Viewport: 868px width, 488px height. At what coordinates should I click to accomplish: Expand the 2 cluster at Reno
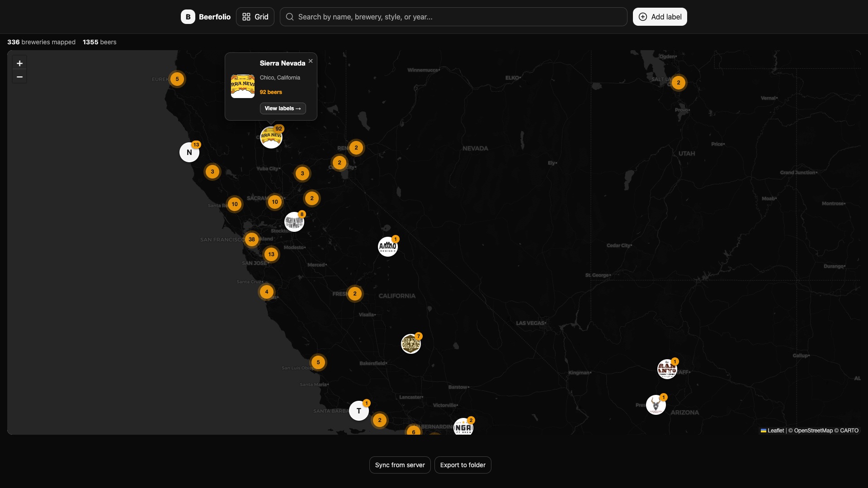tap(356, 148)
